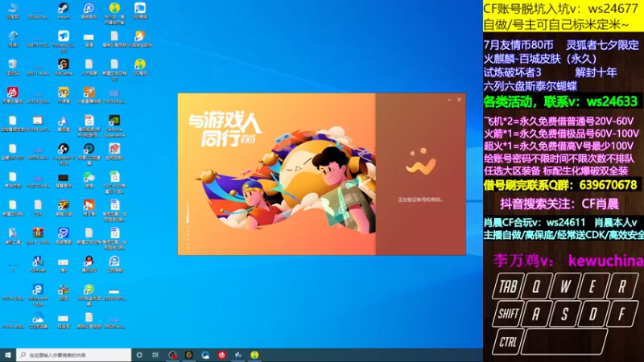Launch the WeGame desktop shortcut
This screenshot has height=362, width=644.
tap(64, 67)
